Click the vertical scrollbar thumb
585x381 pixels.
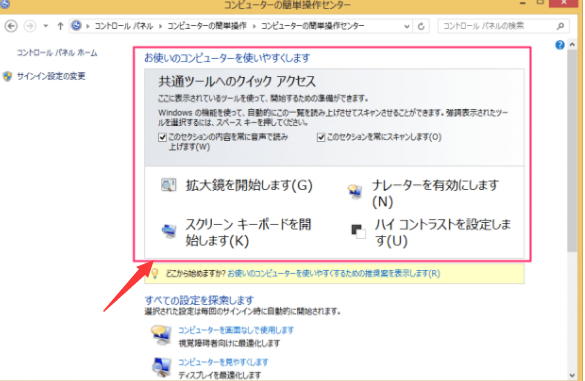tap(572, 151)
